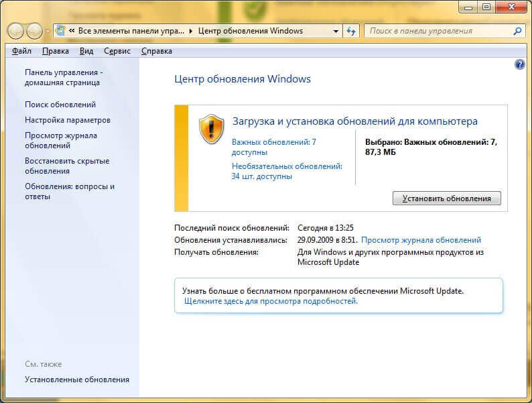This screenshot has width=532, height=403.
Task: Click the date 29.09.2009 в 8:51
Action: [326, 240]
